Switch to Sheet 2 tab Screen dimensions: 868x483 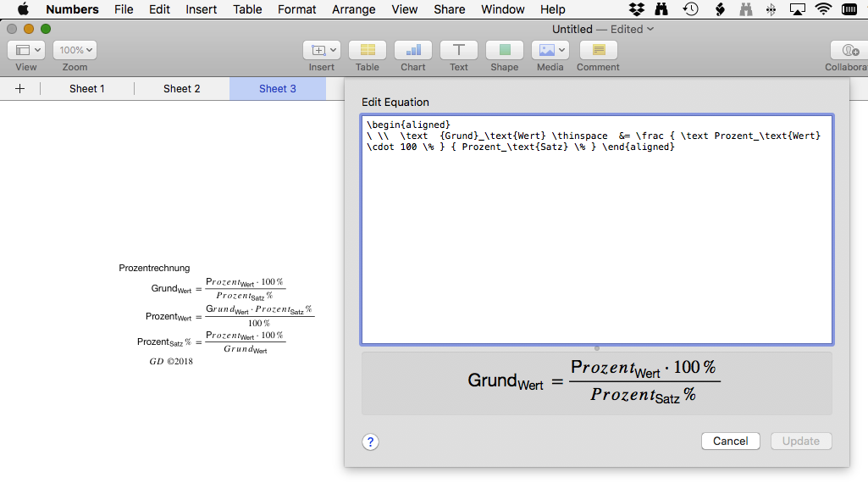coord(181,89)
